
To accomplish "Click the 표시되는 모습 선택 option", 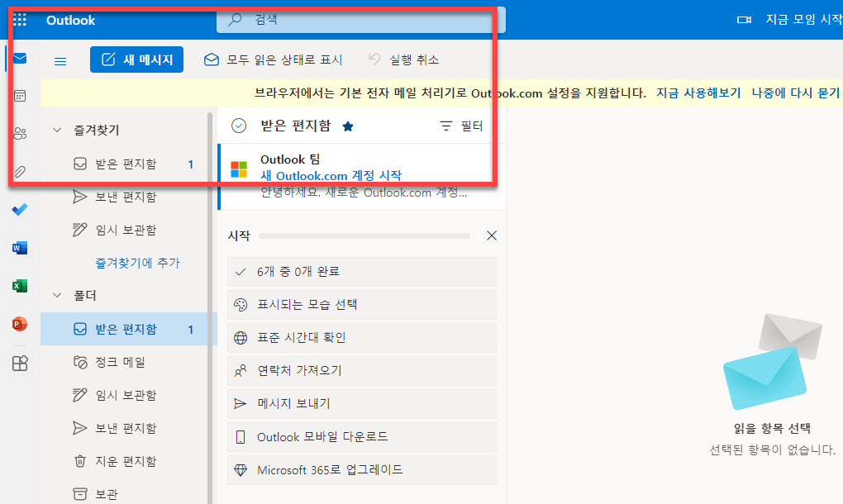I will point(362,305).
